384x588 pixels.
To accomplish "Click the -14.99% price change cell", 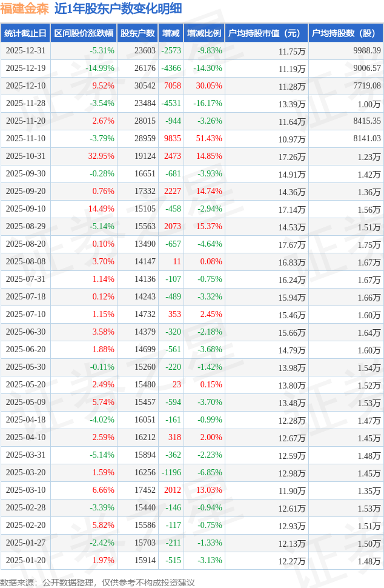I will point(99,68).
